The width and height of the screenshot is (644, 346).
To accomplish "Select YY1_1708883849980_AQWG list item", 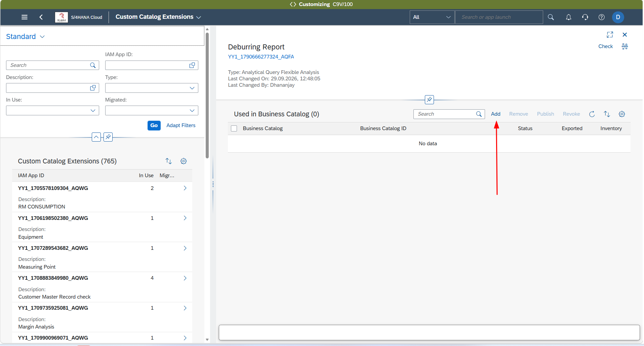I will pyautogui.click(x=102, y=287).
